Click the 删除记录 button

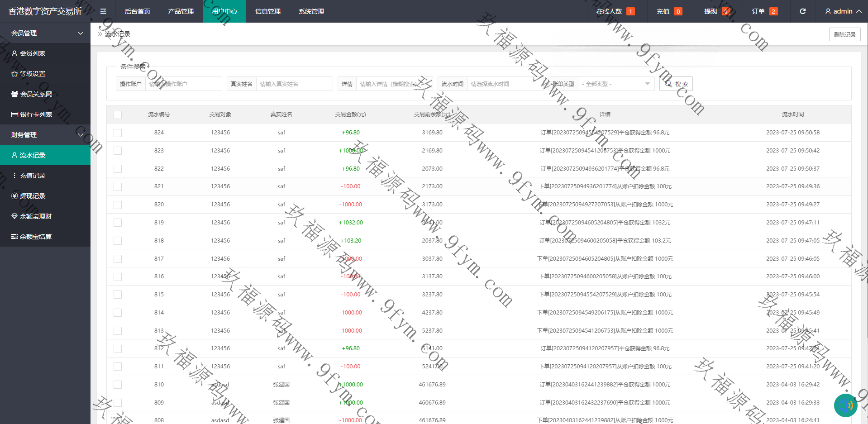coord(844,34)
